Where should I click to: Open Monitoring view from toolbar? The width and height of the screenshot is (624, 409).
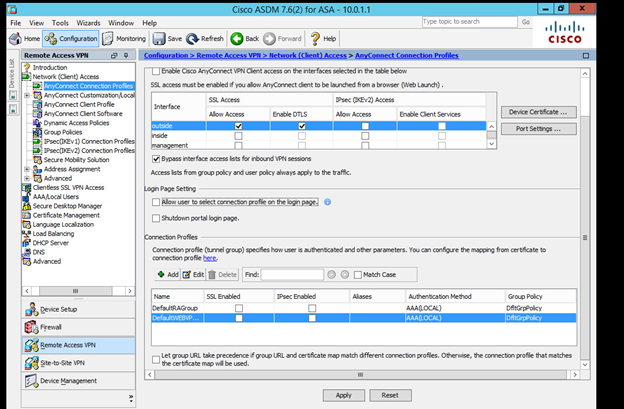point(123,38)
